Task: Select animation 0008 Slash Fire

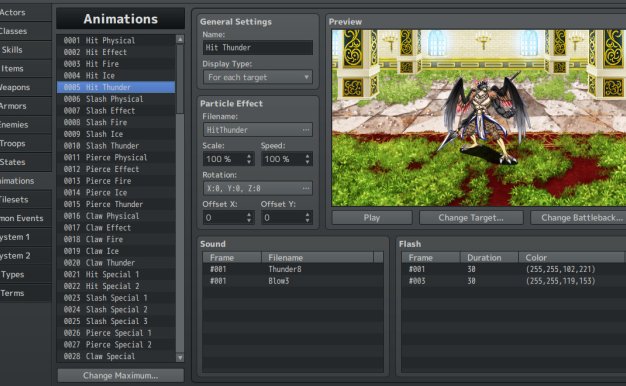Action: point(116,123)
